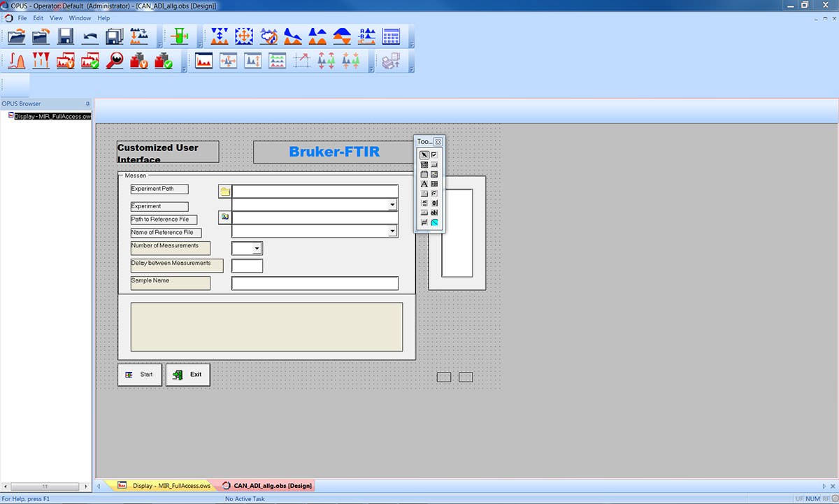
Task: Click the Start button on the form
Action: pyautogui.click(x=140, y=375)
